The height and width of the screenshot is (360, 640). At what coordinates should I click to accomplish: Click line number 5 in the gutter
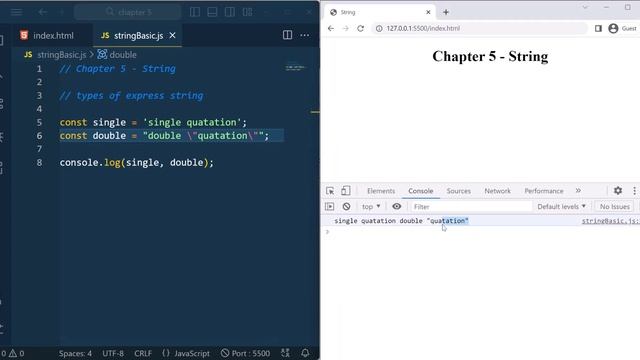coord(39,122)
